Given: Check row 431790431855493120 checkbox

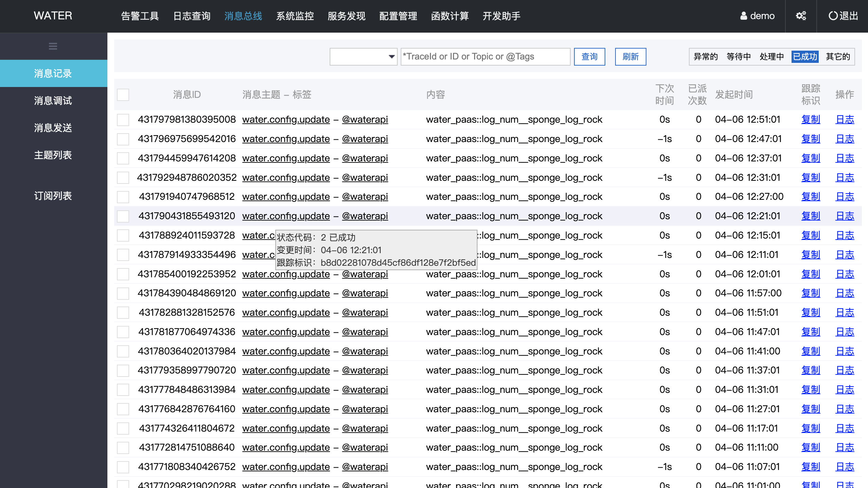Looking at the screenshot, I should pyautogui.click(x=123, y=216).
